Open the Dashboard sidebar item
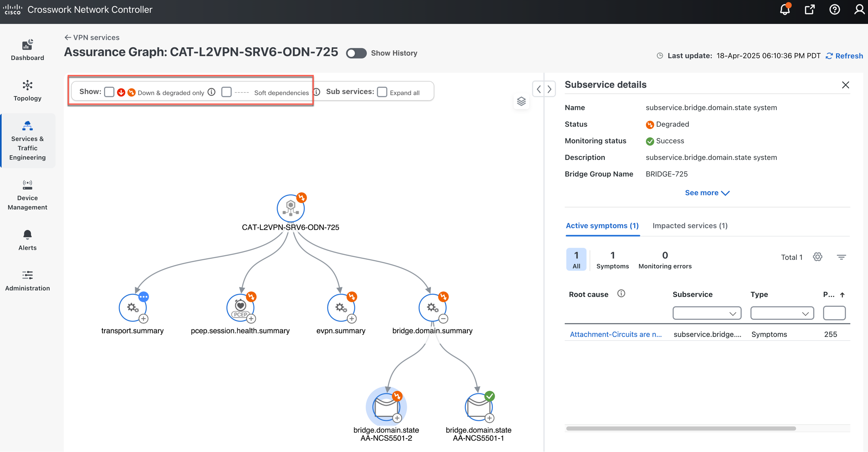 (x=27, y=50)
